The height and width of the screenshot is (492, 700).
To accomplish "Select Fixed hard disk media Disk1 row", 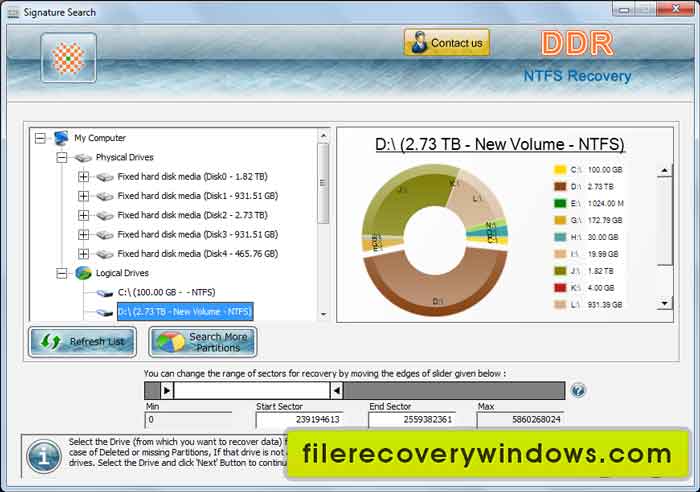I will pos(198,196).
